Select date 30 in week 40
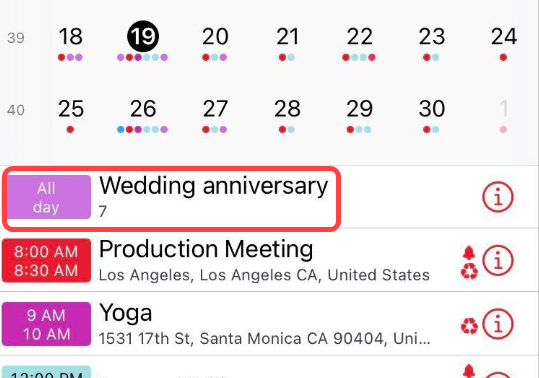Viewport: 539px width, 378px height. (432, 109)
